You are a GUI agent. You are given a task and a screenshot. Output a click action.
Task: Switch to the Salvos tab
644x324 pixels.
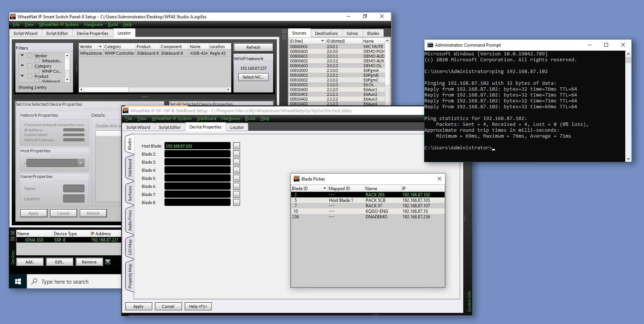[352, 33]
